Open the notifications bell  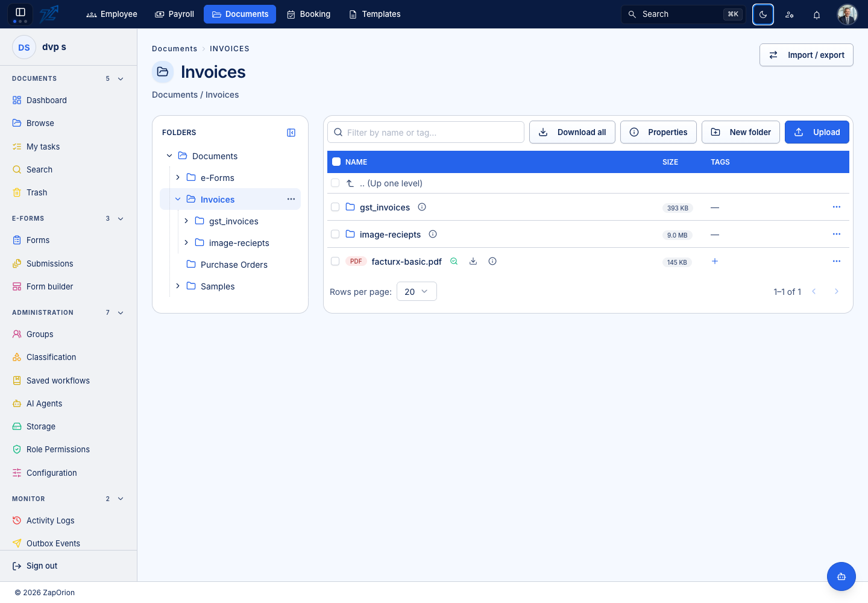coord(817,14)
